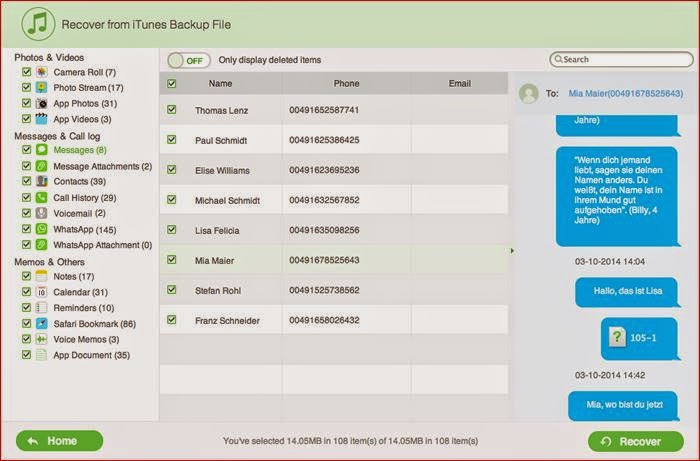This screenshot has width=700, height=461.
Task: Sort by the Phone column header
Action: coord(346,83)
